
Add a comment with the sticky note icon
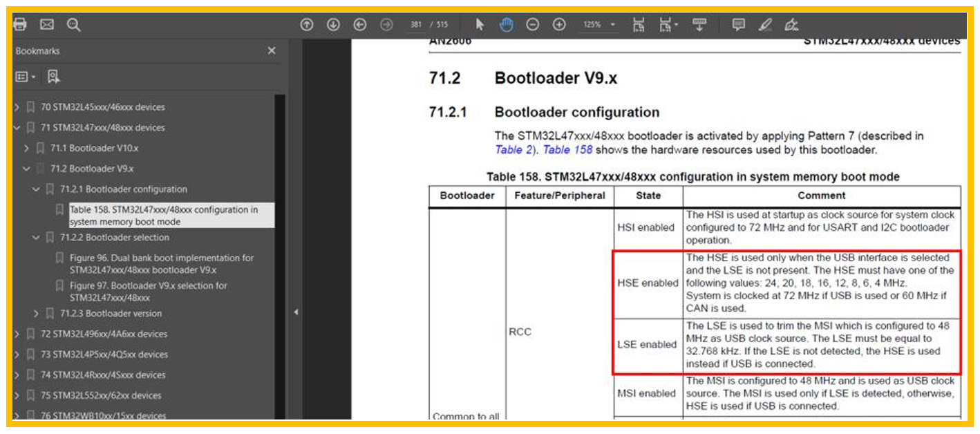[x=739, y=25]
